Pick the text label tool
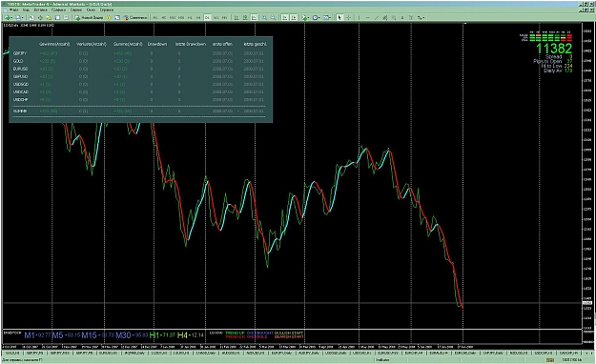The image size is (596, 364). coord(411,17)
